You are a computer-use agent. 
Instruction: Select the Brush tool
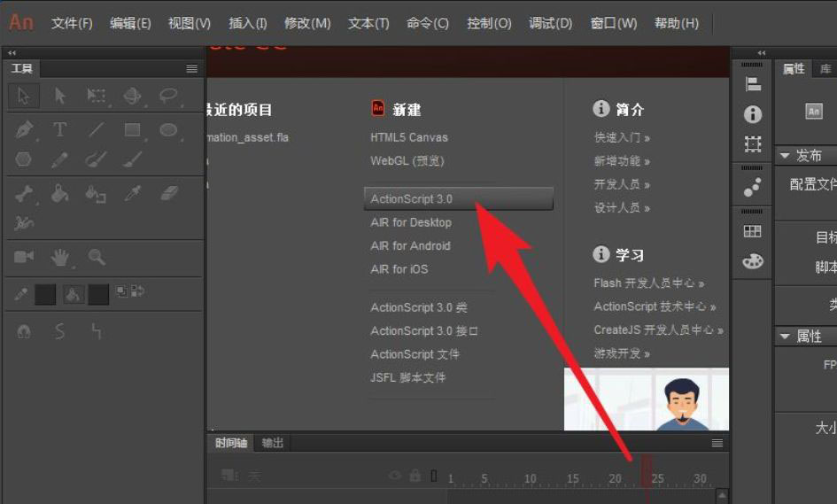point(132,159)
